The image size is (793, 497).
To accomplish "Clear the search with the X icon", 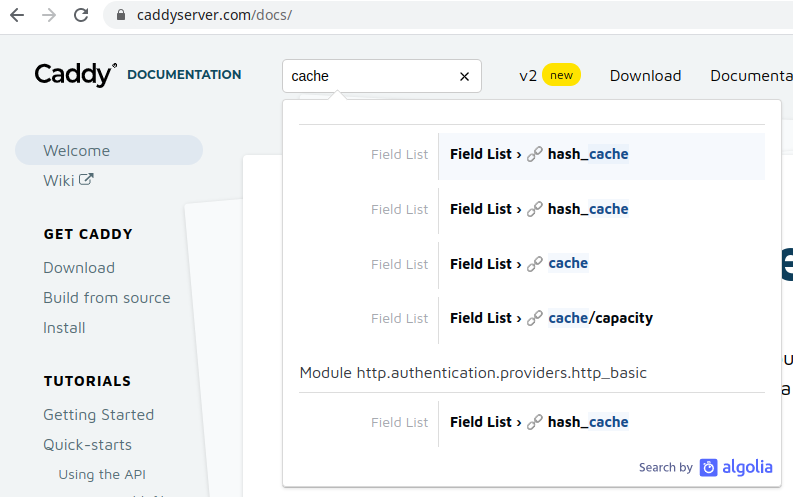I will coord(464,76).
